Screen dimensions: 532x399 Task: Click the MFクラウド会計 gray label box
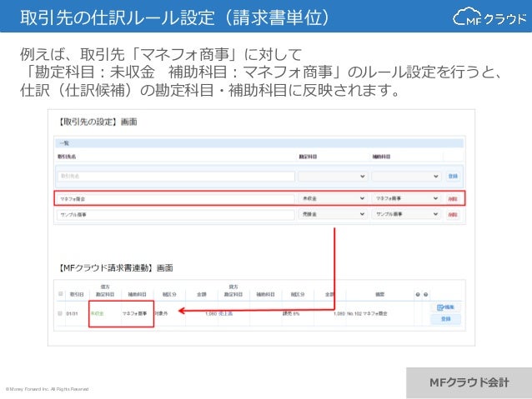click(469, 382)
